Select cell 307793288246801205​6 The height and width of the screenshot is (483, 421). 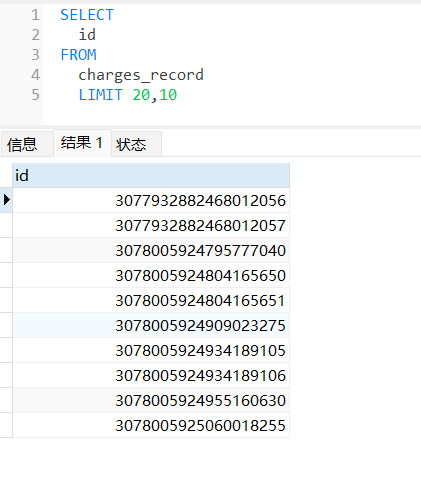151,200
